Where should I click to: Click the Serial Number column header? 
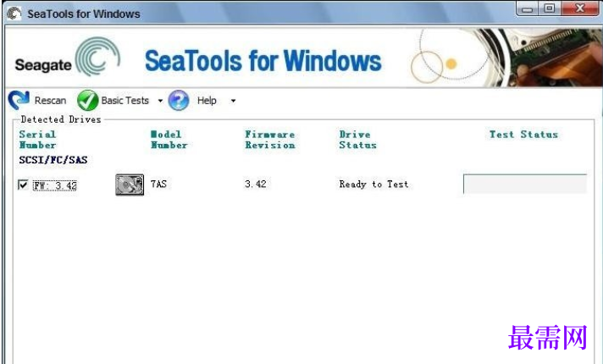37,140
